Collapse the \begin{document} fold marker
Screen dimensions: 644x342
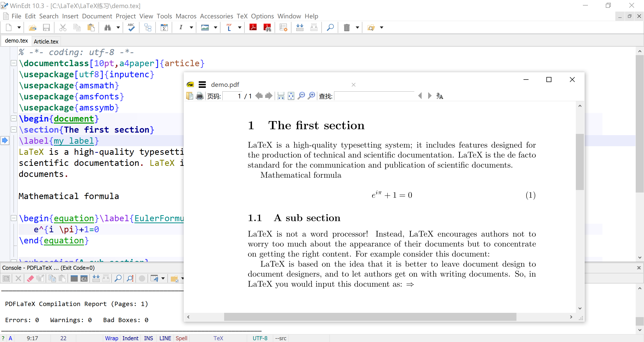(14, 118)
